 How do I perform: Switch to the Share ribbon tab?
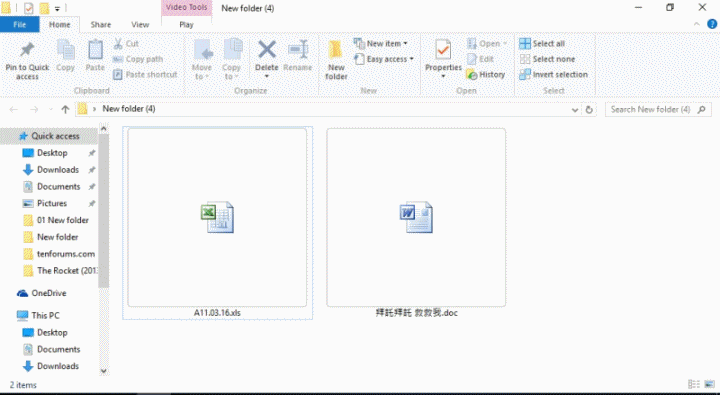(101, 25)
